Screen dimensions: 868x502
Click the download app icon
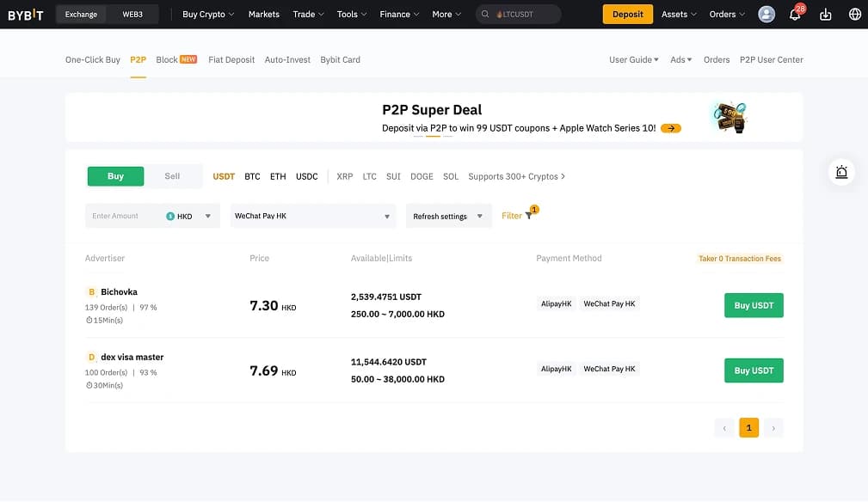pos(826,15)
